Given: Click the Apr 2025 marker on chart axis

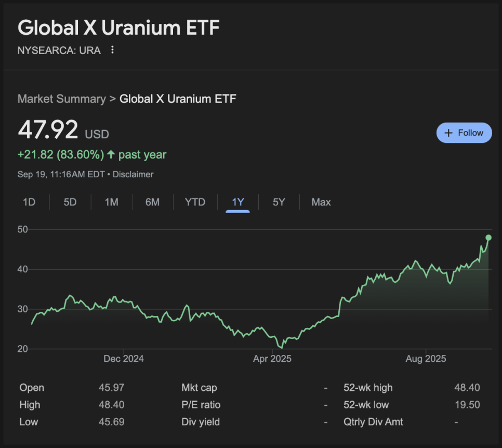Looking at the screenshot, I should pyautogui.click(x=272, y=359).
